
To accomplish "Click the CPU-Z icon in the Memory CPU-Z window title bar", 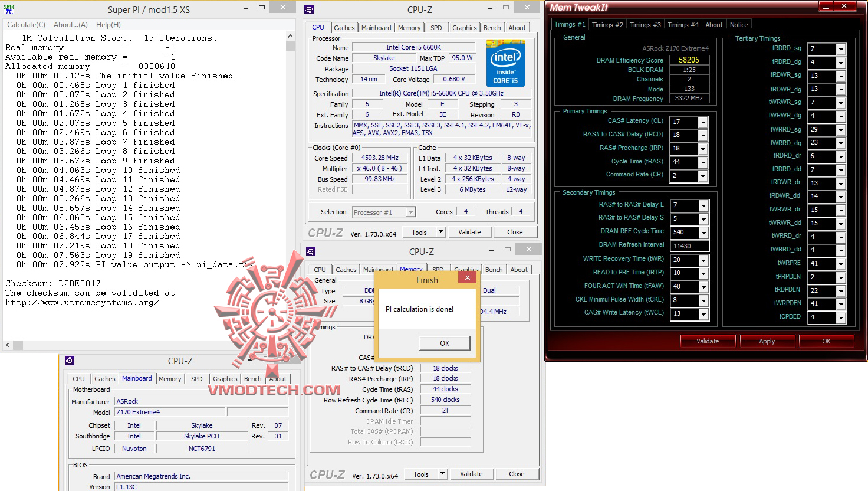I will click(x=311, y=251).
